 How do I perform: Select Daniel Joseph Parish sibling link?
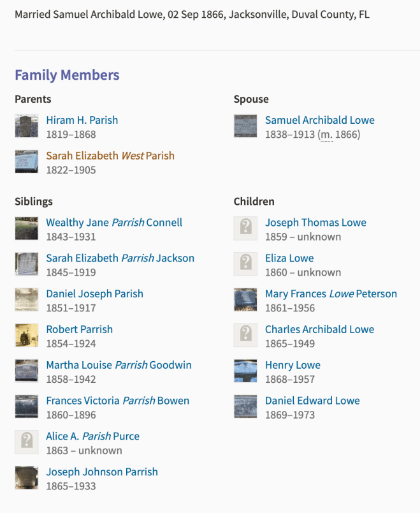pyautogui.click(x=94, y=294)
